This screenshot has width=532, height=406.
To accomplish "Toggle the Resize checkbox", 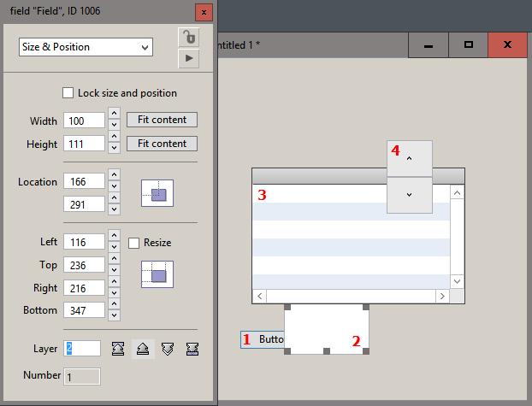I will [133, 244].
